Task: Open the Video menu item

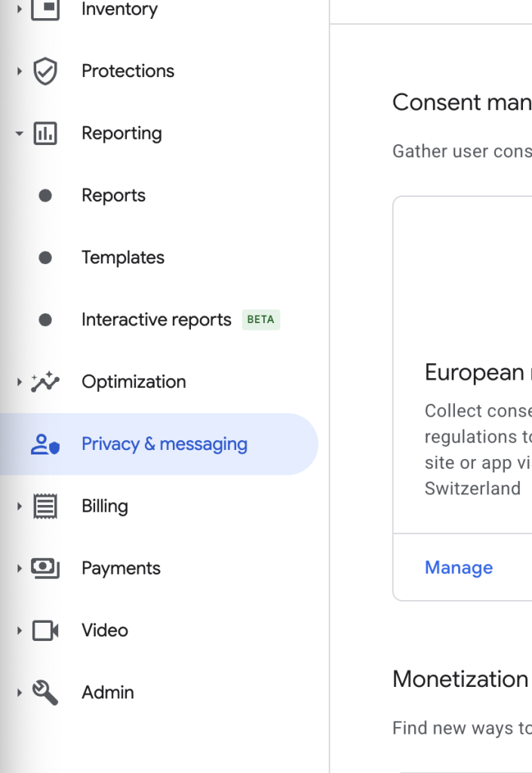Action: pos(105,630)
